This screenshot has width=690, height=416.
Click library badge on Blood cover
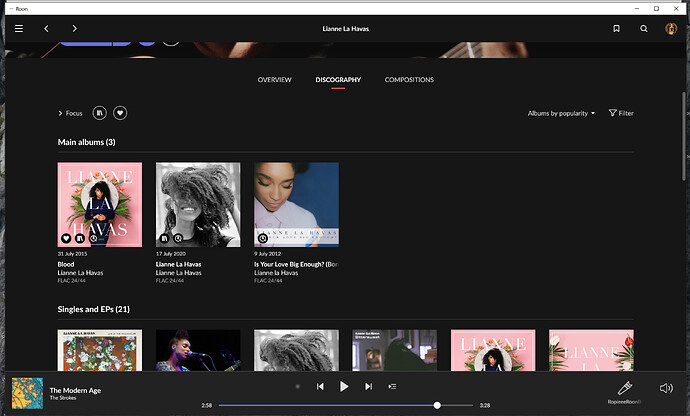80,238
